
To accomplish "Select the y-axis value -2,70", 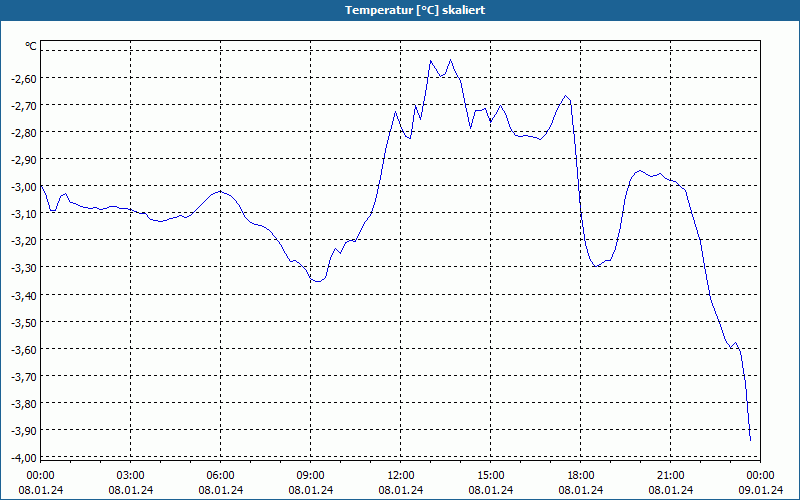I will click(x=23, y=105).
